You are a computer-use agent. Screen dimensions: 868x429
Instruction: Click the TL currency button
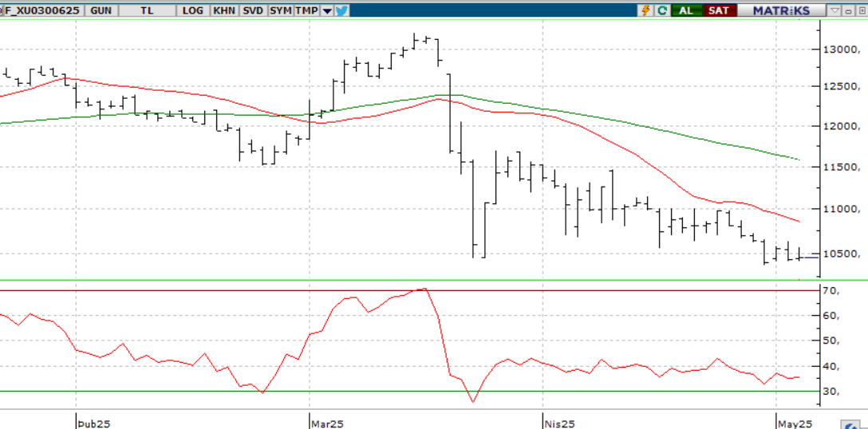pos(148,10)
